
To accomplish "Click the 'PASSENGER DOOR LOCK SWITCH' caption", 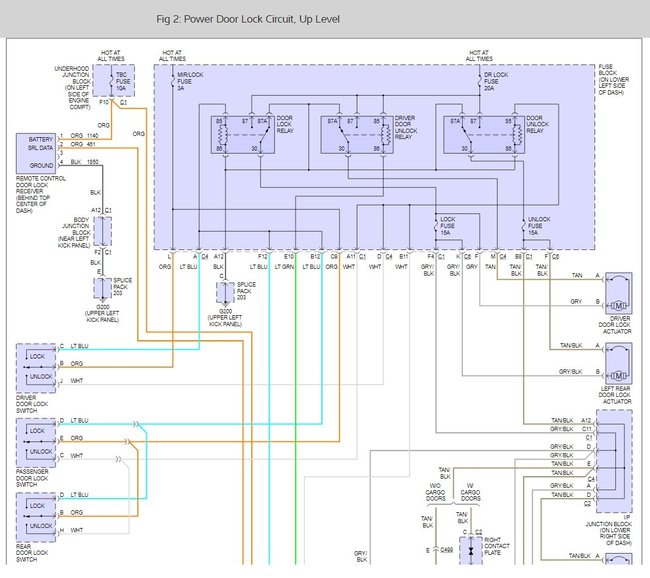I will tap(32, 478).
